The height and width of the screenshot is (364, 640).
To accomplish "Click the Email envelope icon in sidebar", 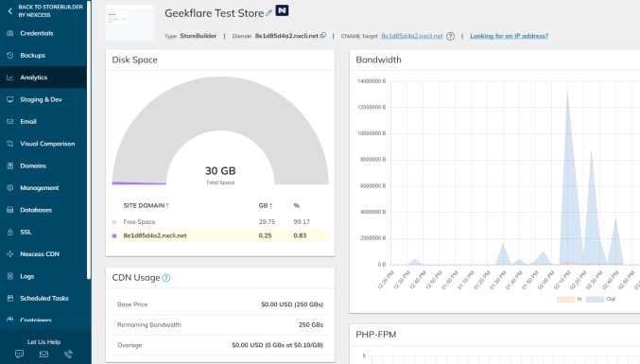I will 10,121.
